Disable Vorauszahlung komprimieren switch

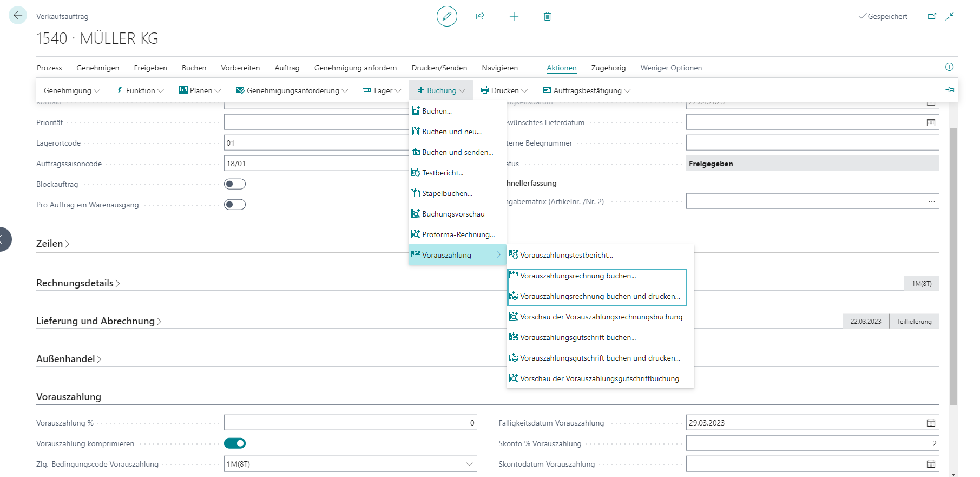235,443
